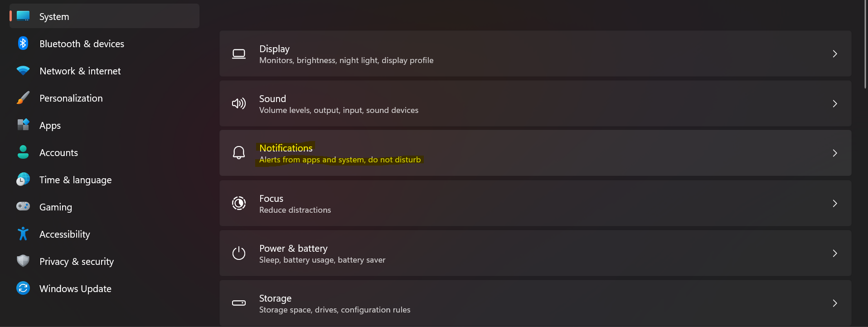The height and width of the screenshot is (327, 868).
Task: Click the Privacy shield icon
Action: coord(23,261)
